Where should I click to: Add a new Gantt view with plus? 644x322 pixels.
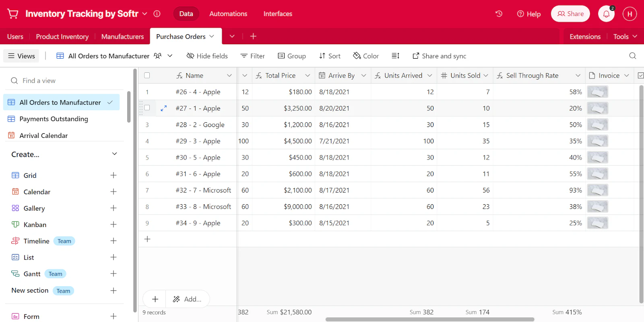click(x=114, y=274)
